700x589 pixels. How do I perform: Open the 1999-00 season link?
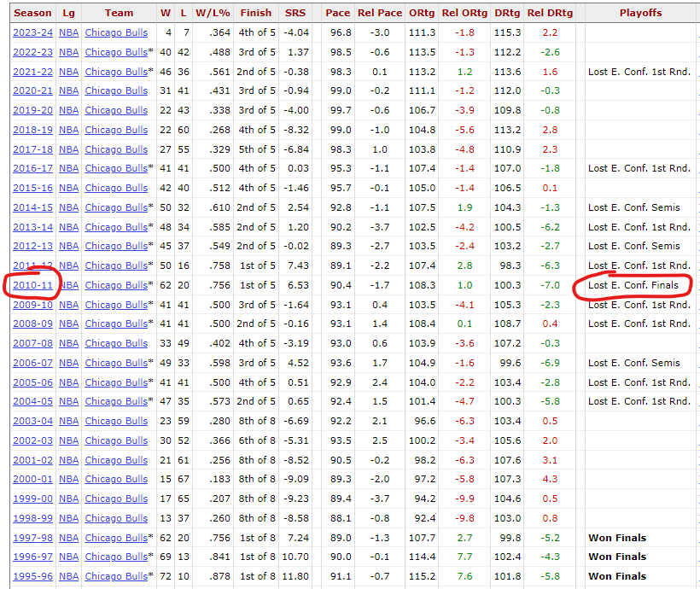tap(32, 499)
